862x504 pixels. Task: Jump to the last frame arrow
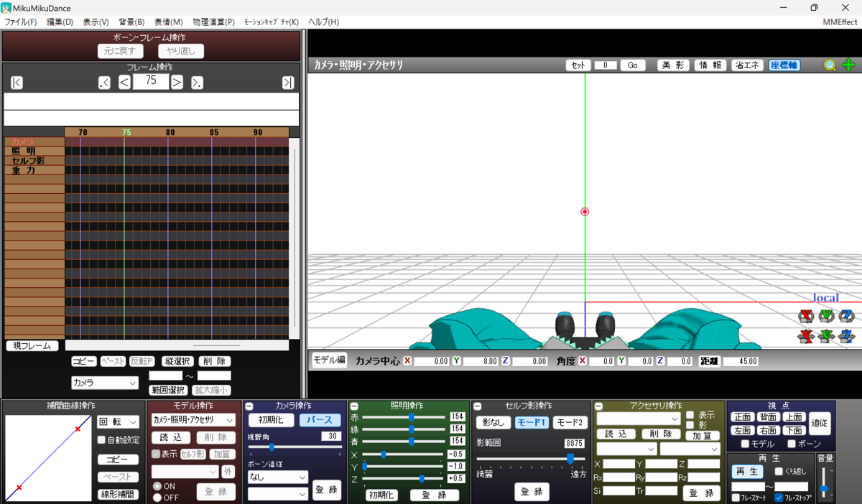pos(288,83)
